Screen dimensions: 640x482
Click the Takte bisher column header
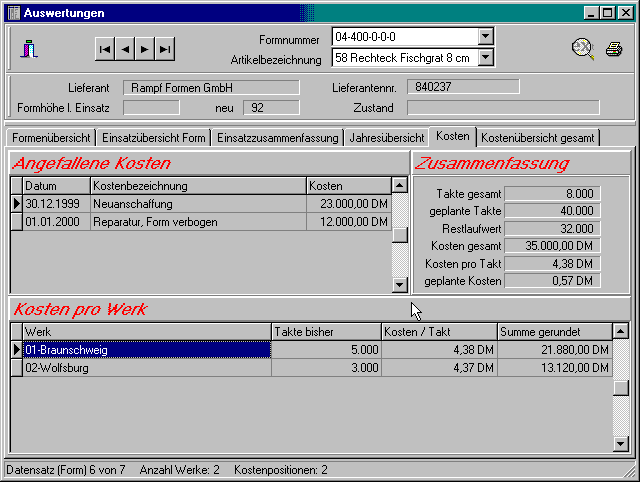326,331
